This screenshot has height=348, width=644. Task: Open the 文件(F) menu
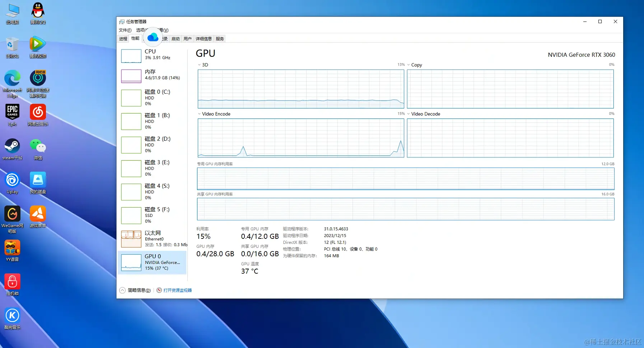point(125,30)
